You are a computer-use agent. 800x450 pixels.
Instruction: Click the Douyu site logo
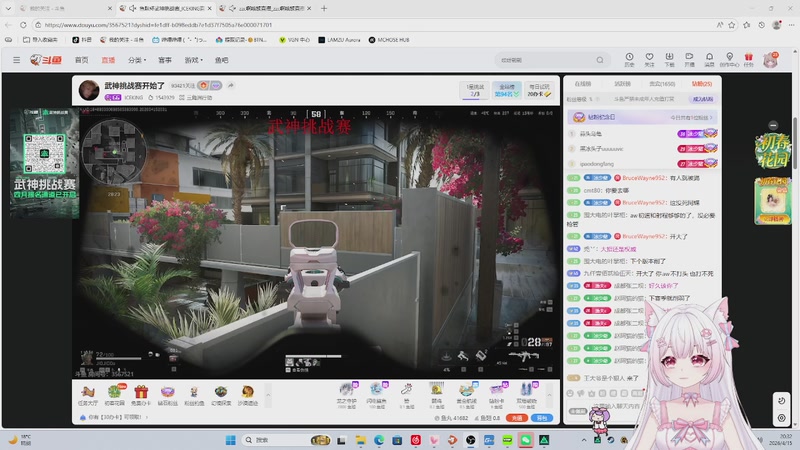tap(46, 60)
